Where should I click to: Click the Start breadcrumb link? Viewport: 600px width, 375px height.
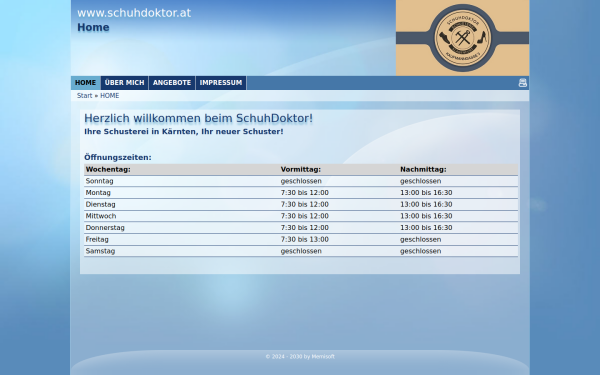(x=85, y=96)
